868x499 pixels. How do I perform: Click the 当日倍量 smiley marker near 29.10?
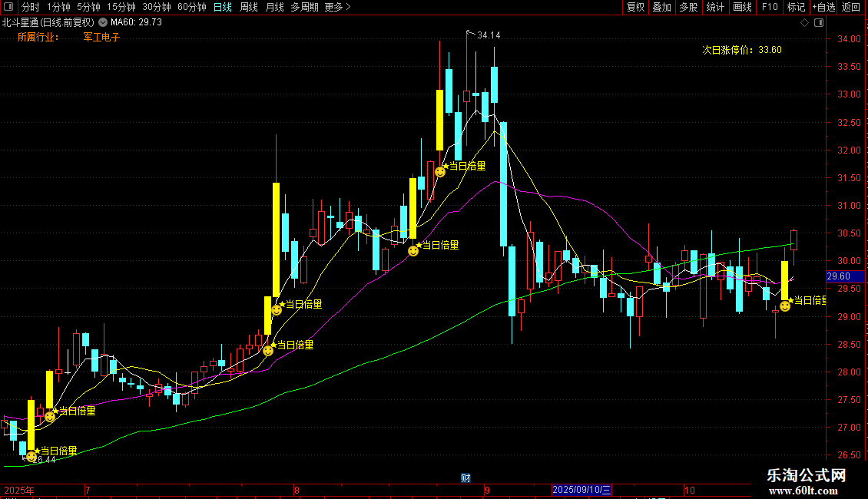(x=277, y=310)
